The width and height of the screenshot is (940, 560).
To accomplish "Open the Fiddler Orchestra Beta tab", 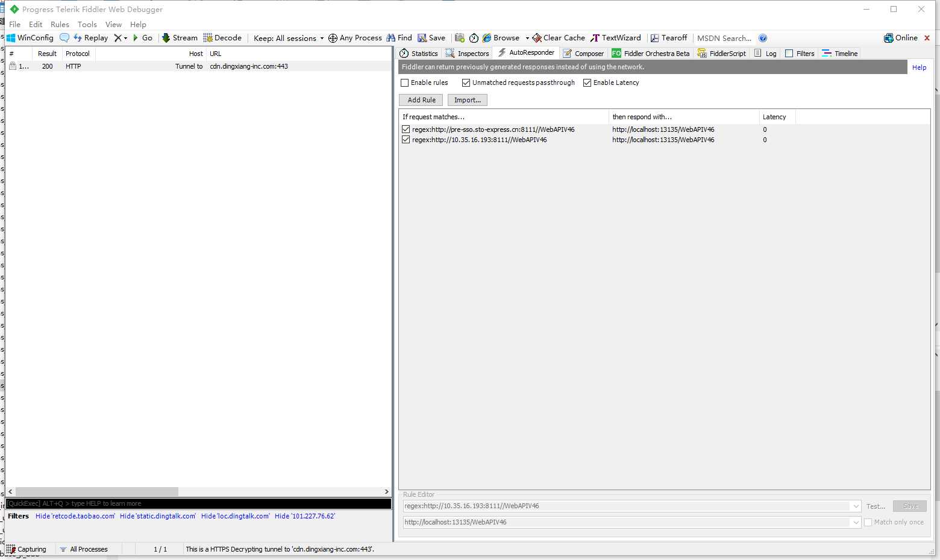I will (x=651, y=54).
